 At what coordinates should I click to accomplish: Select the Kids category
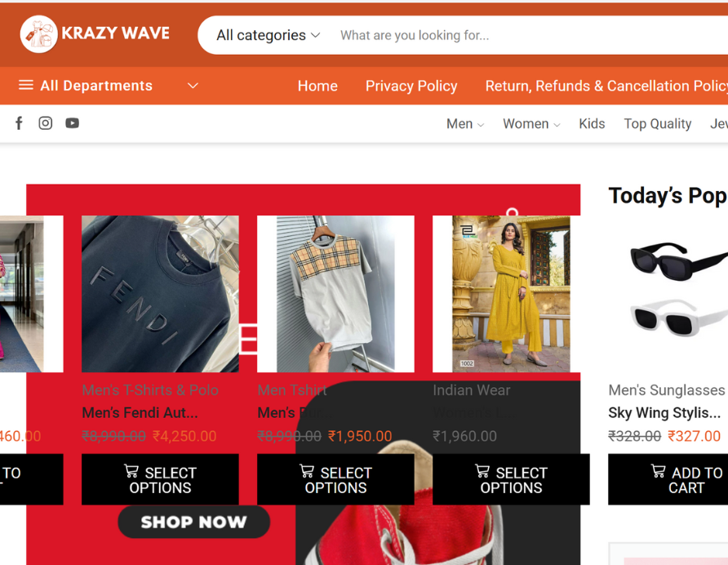click(x=592, y=123)
